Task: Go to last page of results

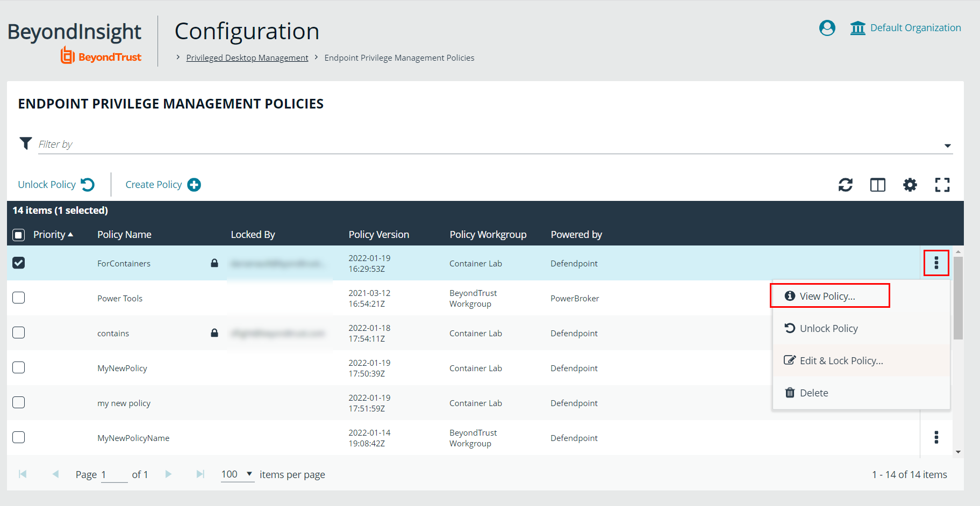Action: click(201, 474)
